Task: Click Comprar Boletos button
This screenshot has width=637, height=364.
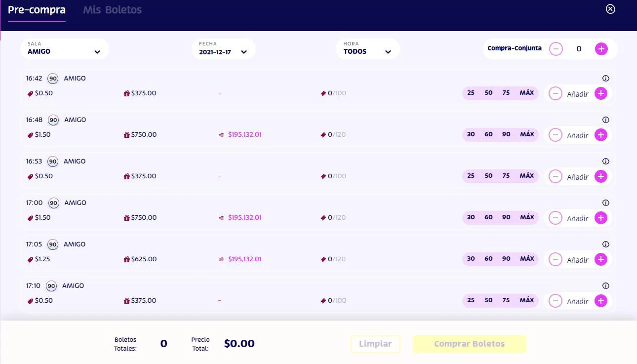Action: 469,344
